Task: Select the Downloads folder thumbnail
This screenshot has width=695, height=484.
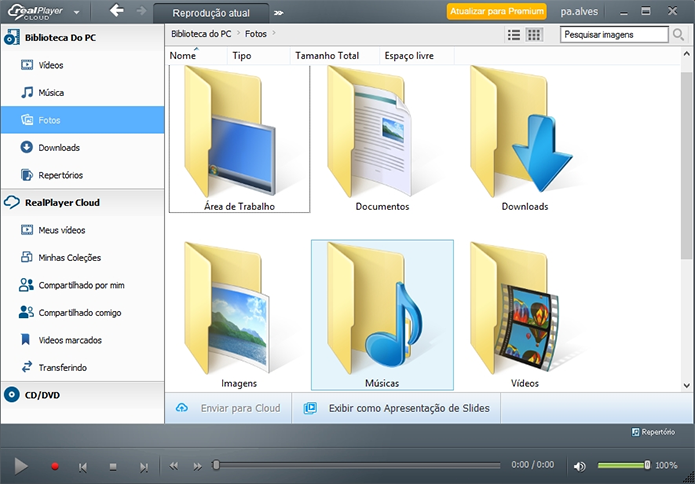Action: 525,139
